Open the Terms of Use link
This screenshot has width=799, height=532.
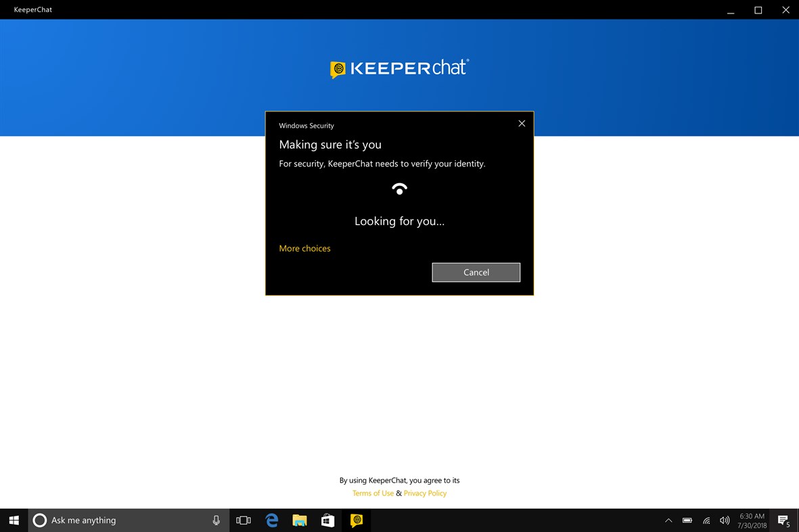pos(373,493)
